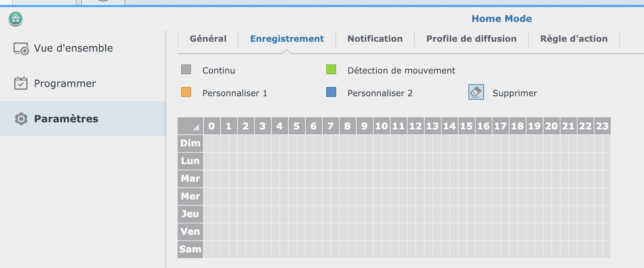Pick the green Détection de mouvement swatch
This screenshot has width=644, height=268.
point(331,70)
